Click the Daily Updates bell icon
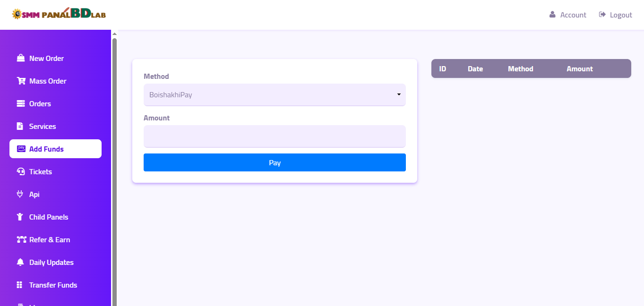 click(x=20, y=262)
